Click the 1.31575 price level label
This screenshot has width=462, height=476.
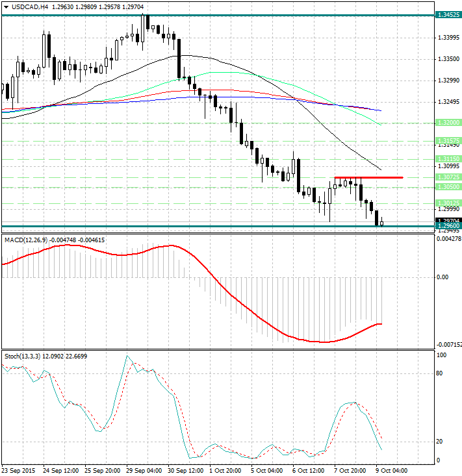450,140
